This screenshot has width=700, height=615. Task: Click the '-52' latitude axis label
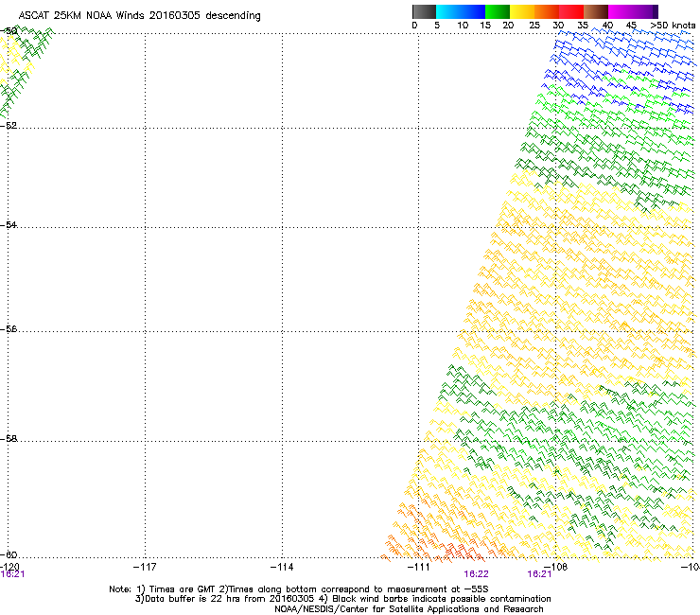pyautogui.click(x=9, y=126)
